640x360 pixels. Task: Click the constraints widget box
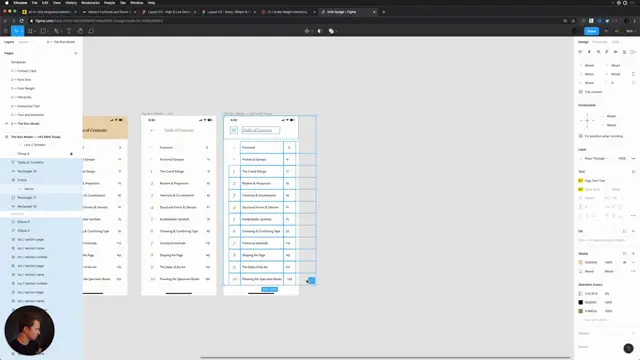pos(587,121)
